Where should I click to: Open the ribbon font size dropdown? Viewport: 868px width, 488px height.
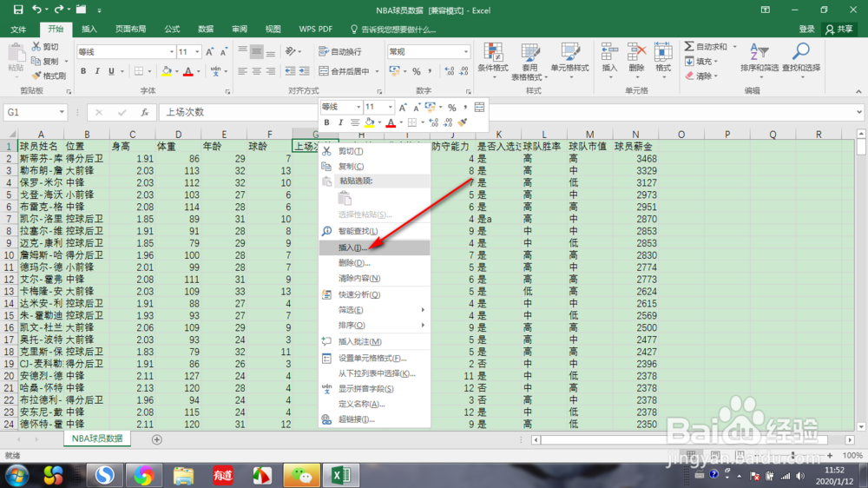point(197,51)
